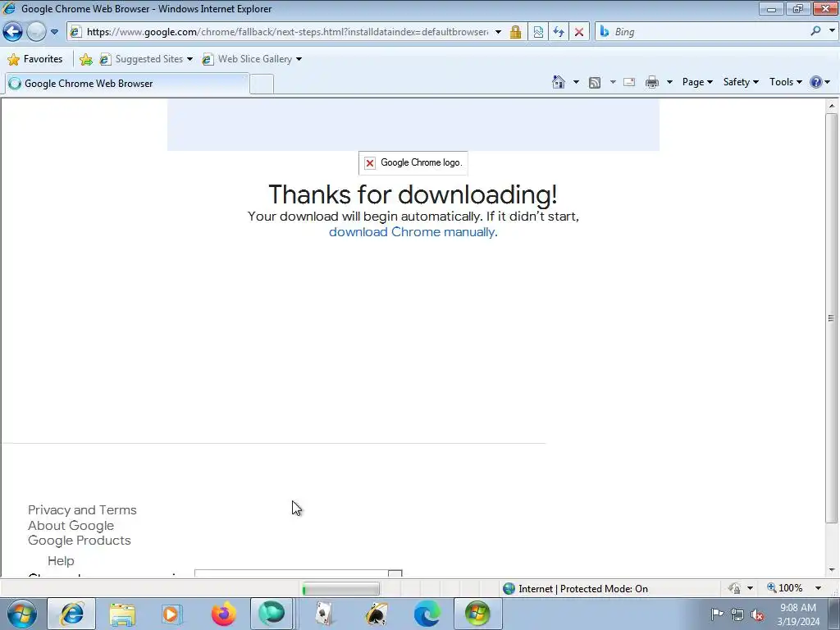Click the search magnifier icon
Screen dimensions: 840x630
click(815, 31)
